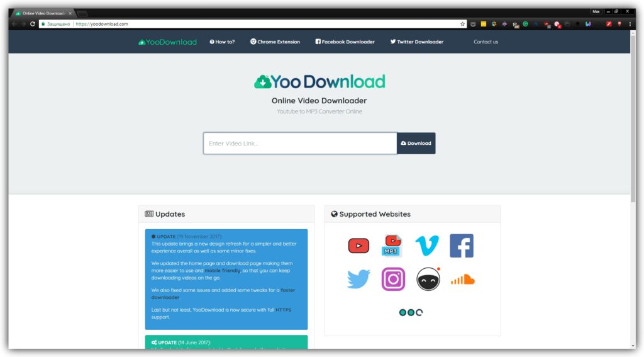
Task: Click the Updates panel heading
Action: [x=165, y=214]
